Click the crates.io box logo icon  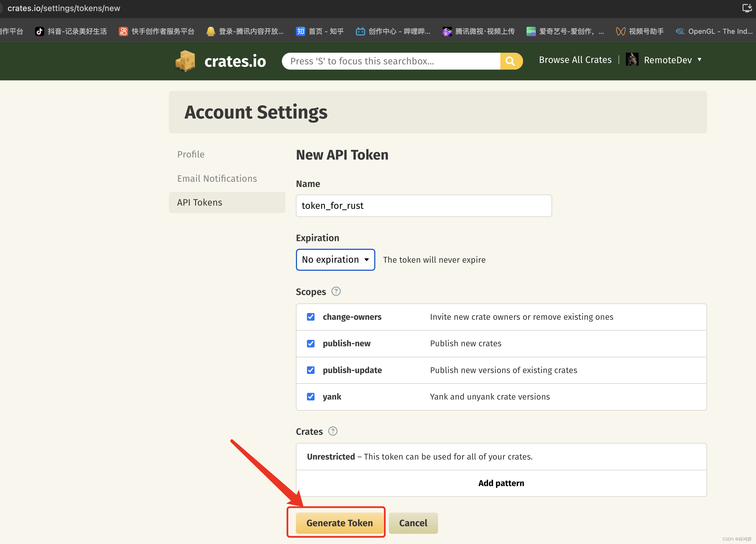[185, 61]
